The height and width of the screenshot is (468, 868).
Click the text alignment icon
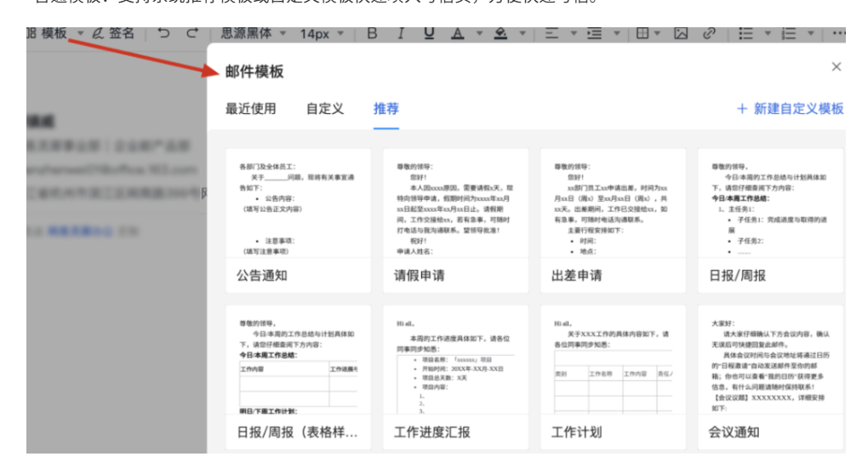551,34
